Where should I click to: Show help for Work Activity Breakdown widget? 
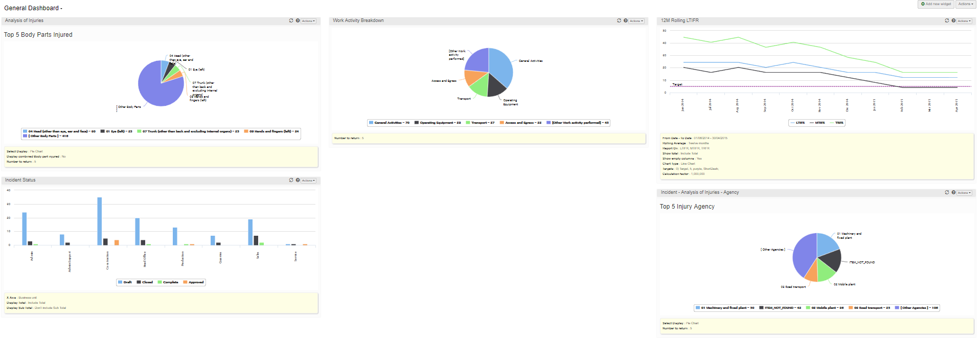[626, 21]
